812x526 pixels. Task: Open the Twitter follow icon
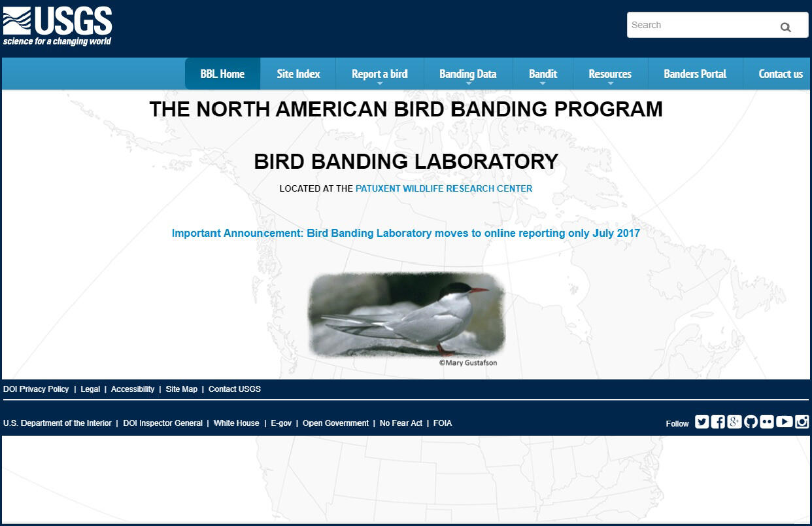(x=702, y=422)
